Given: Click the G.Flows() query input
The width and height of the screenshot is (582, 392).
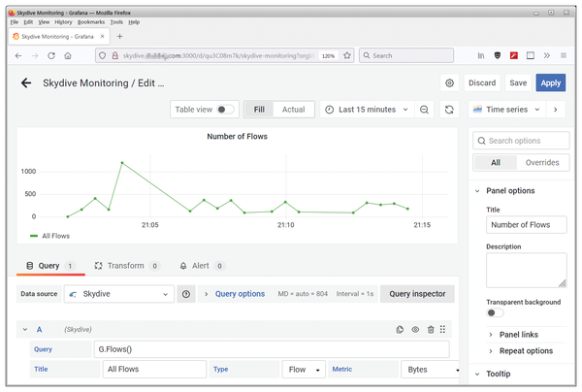Looking at the screenshot, I should [x=272, y=349].
